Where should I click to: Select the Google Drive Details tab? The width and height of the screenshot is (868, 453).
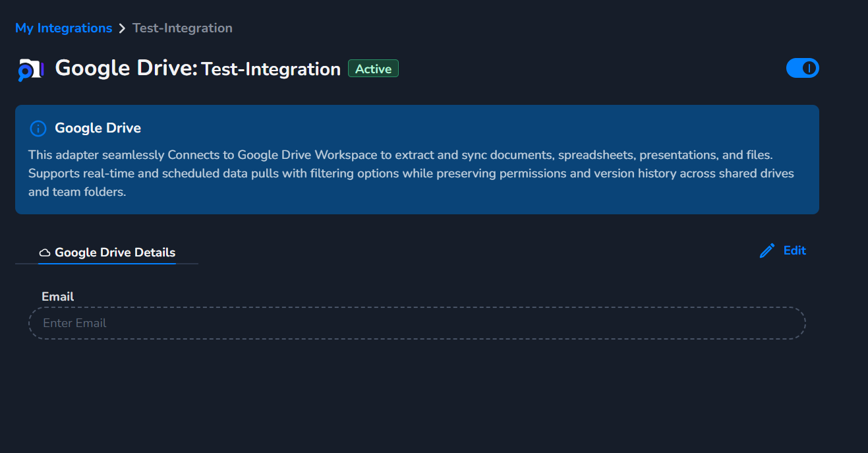point(107,253)
